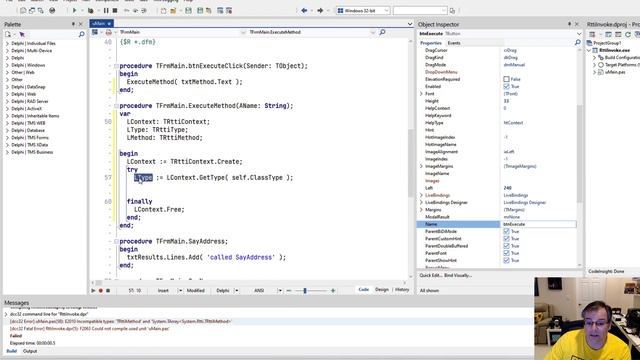Close the uMain editor tab
Viewport: 640px width, 360px height.
pos(109,24)
